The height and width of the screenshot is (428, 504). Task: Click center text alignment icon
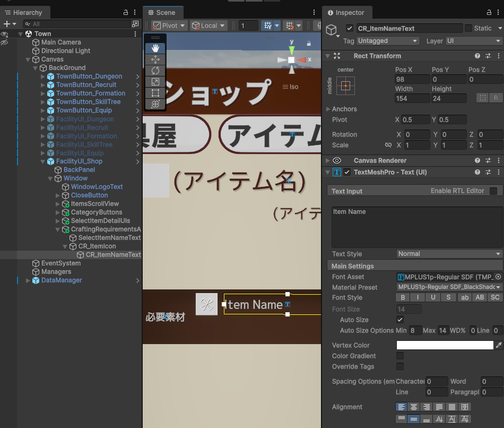[x=414, y=407]
